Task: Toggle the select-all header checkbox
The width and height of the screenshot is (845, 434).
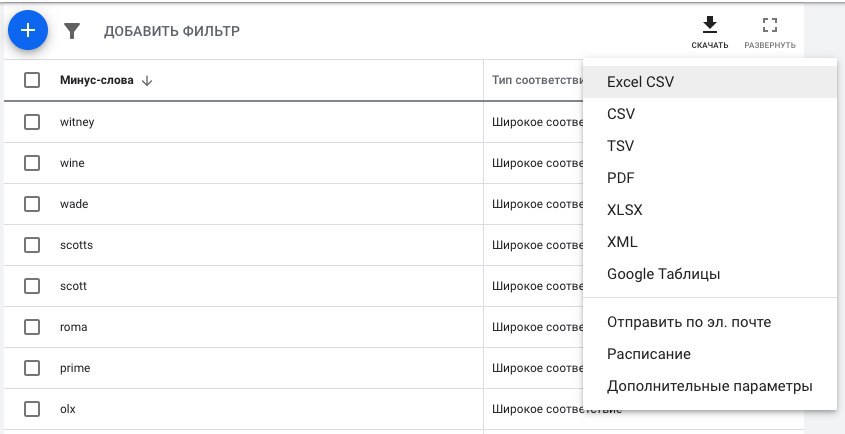Action: [32, 81]
